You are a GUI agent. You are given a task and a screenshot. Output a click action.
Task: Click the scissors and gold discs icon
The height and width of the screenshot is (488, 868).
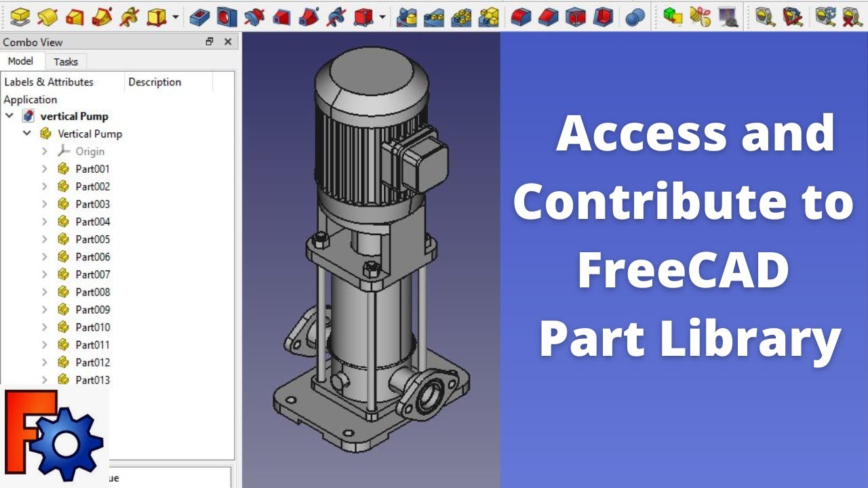coord(701,16)
